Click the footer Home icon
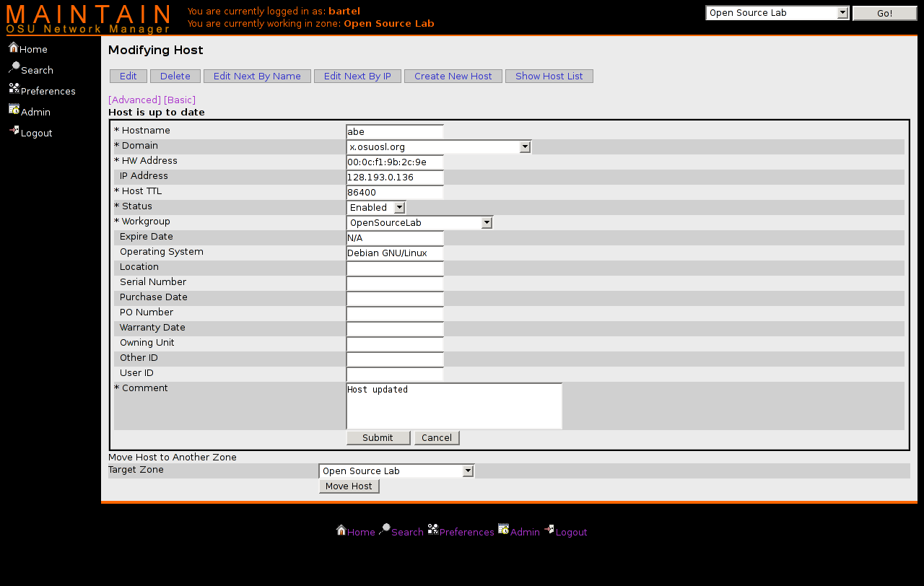924x586 pixels. pos(341,530)
